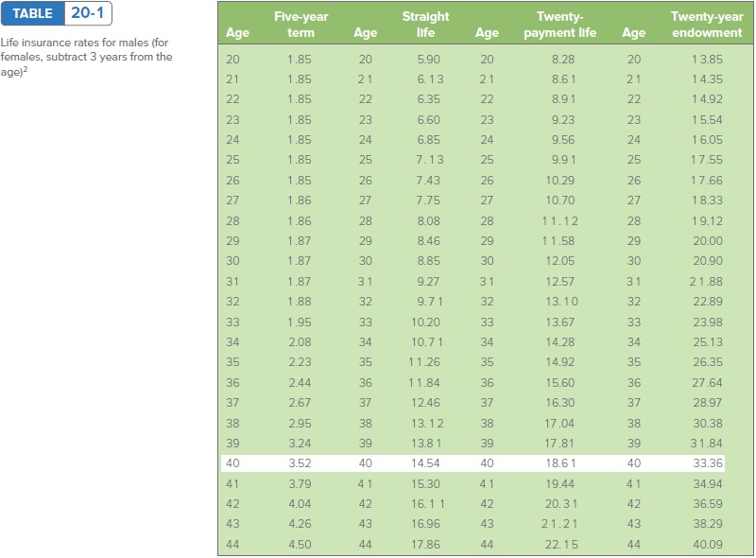Click the 33.36 twenty-year endowment rate
Image resolution: width=756 pixels, height=558 pixels.
tap(708, 463)
